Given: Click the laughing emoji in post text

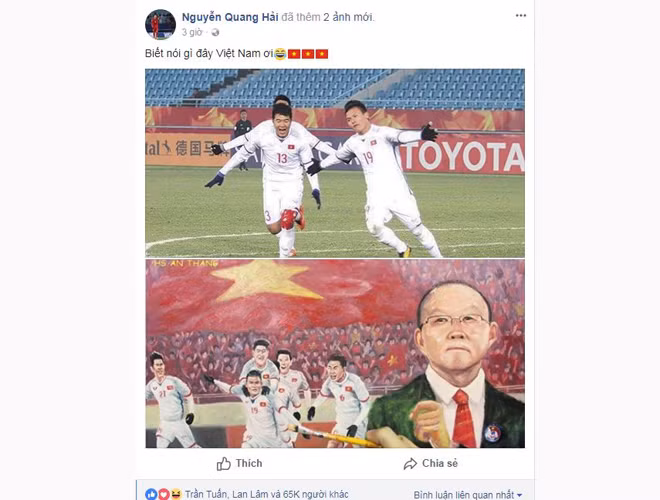Looking at the screenshot, I should [280, 54].
